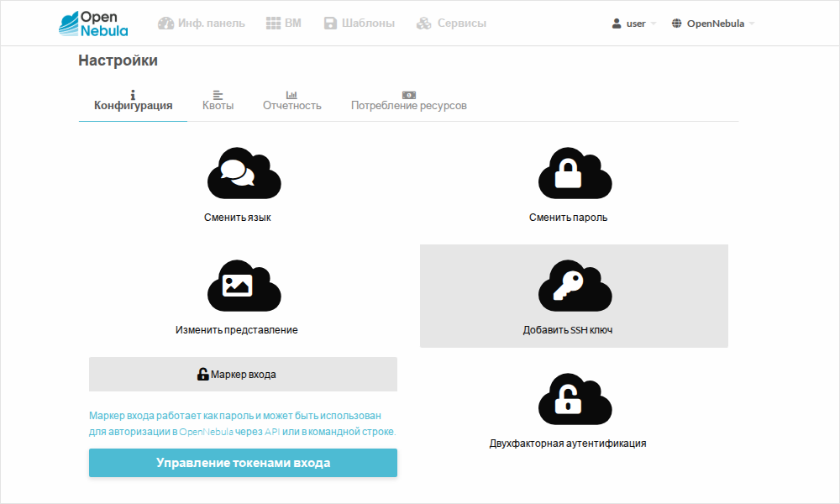Image resolution: width=840 pixels, height=504 pixels.
Task: Click the open padlock two-factor cloud icon
Action: [x=575, y=399]
